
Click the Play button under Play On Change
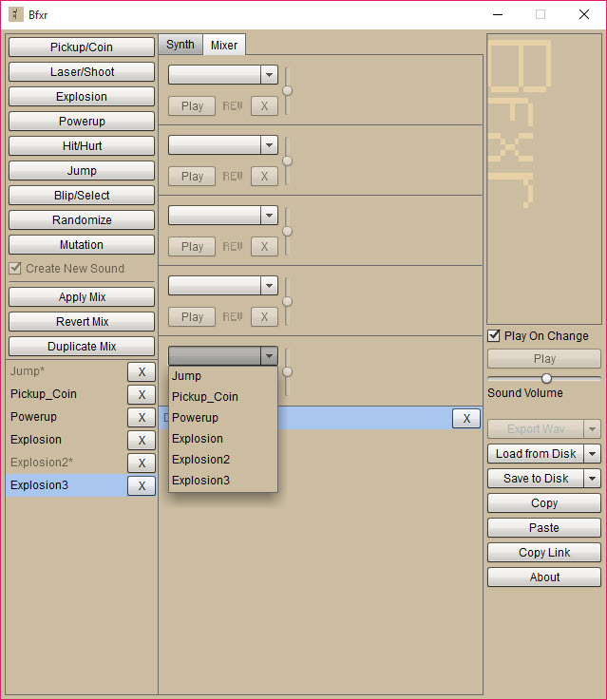[x=544, y=359]
